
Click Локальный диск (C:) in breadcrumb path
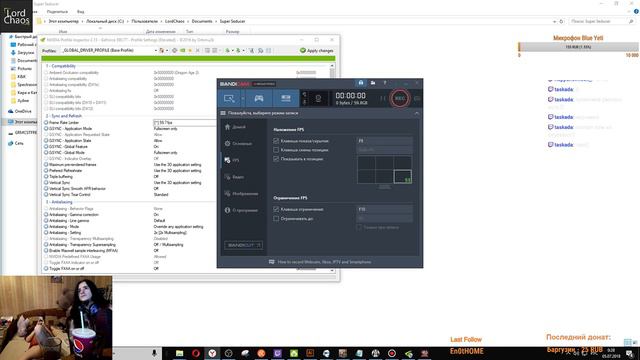(105, 21)
